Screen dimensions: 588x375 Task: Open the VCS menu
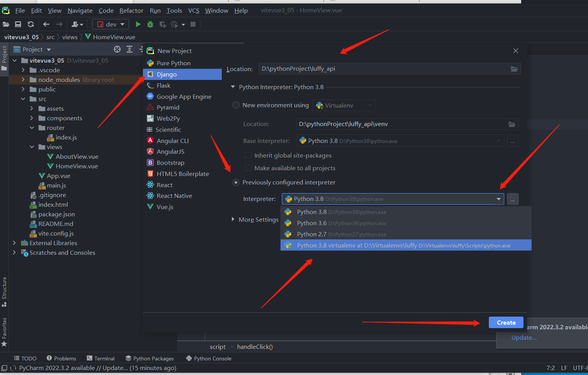point(194,10)
